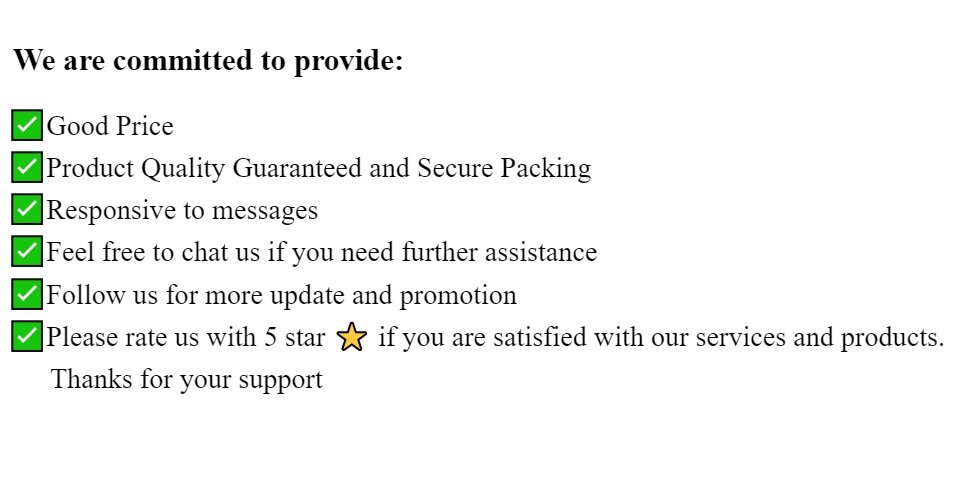Click the Good Price text
This screenshot has width=960, height=477.
[x=110, y=126]
